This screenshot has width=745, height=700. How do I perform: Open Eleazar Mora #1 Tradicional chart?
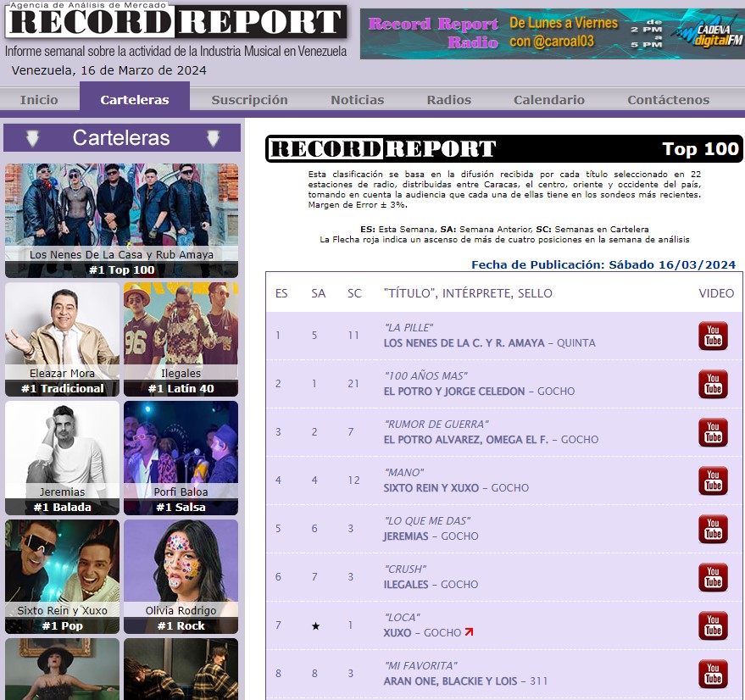tap(62, 339)
